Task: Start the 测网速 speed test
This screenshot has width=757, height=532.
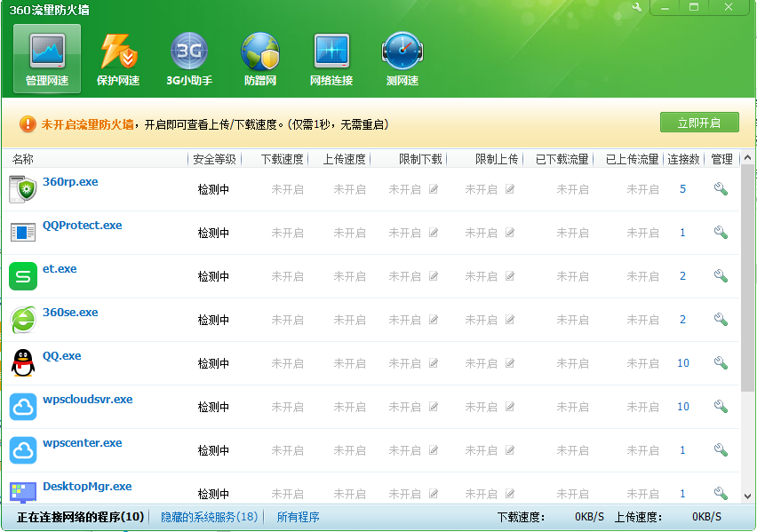Action: point(402,58)
